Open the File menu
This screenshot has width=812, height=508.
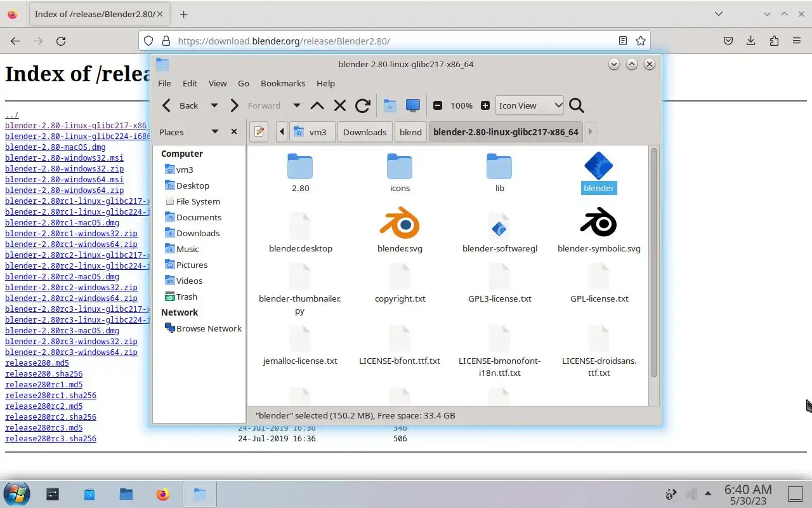pos(164,83)
